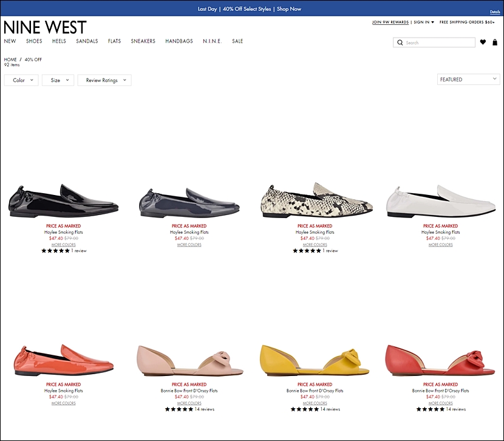Open the orange patent Haylee flat image
This screenshot has height=441, width=504.
click(64, 360)
